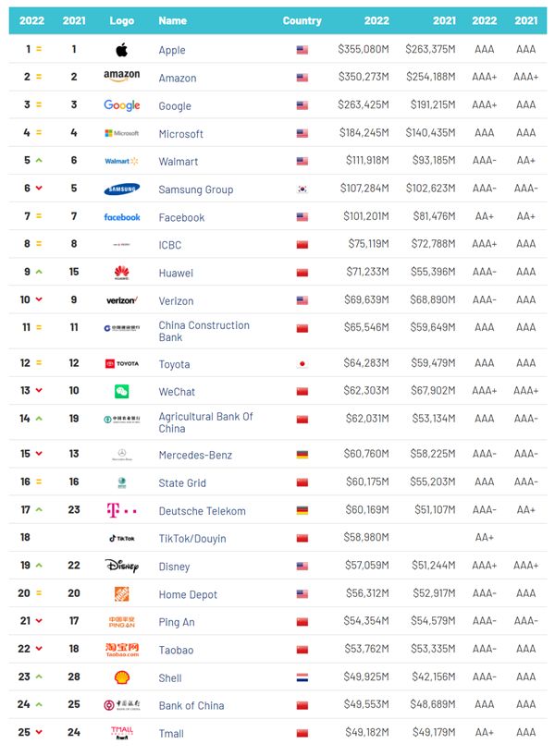
Task: Click the Deutsche Telekom magenta T logo
Action: [x=121, y=510]
